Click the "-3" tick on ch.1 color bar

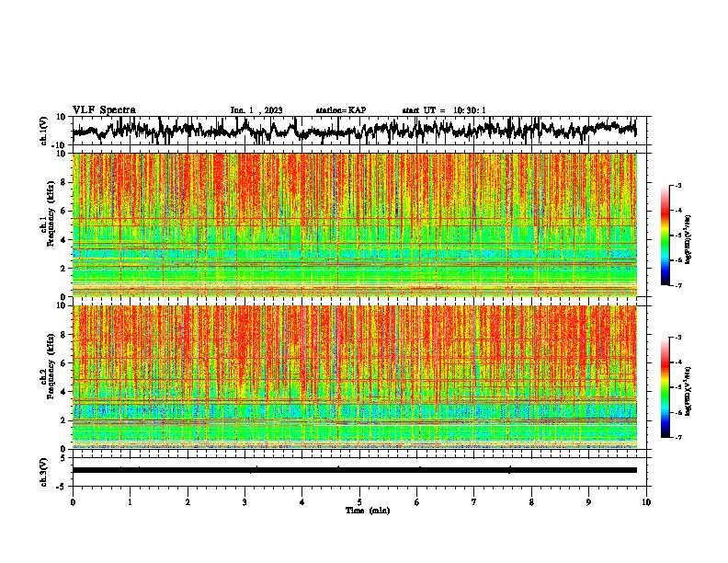pos(678,185)
